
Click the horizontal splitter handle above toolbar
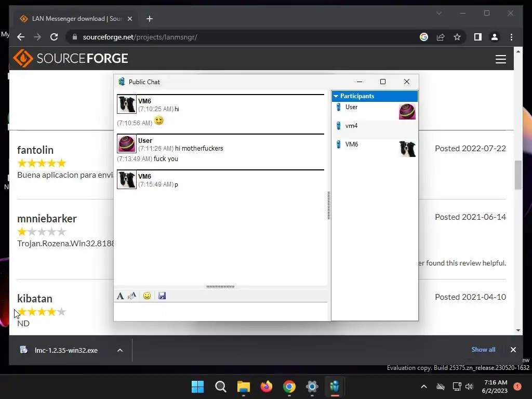pyautogui.click(x=220, y=287)
